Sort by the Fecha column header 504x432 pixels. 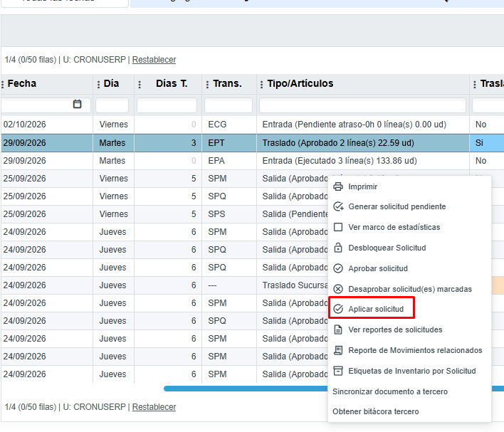pos(22,83)
